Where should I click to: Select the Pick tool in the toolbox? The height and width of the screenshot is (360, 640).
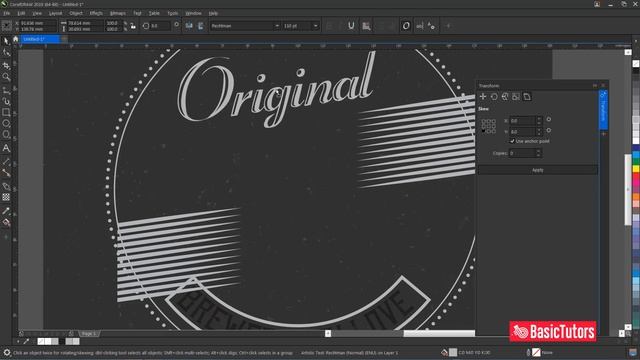[6, 41]
